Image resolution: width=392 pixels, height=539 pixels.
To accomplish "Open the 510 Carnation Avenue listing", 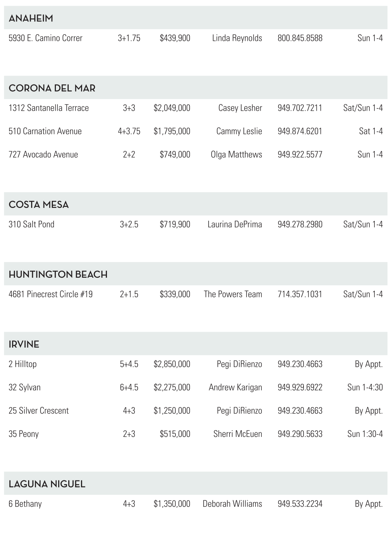I will [x=45, y=131].
